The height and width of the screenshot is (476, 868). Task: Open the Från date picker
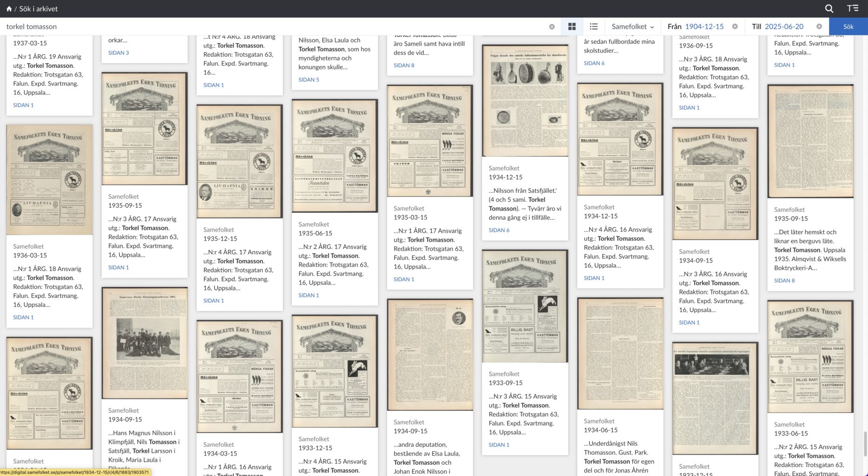[x=704, y=26]
